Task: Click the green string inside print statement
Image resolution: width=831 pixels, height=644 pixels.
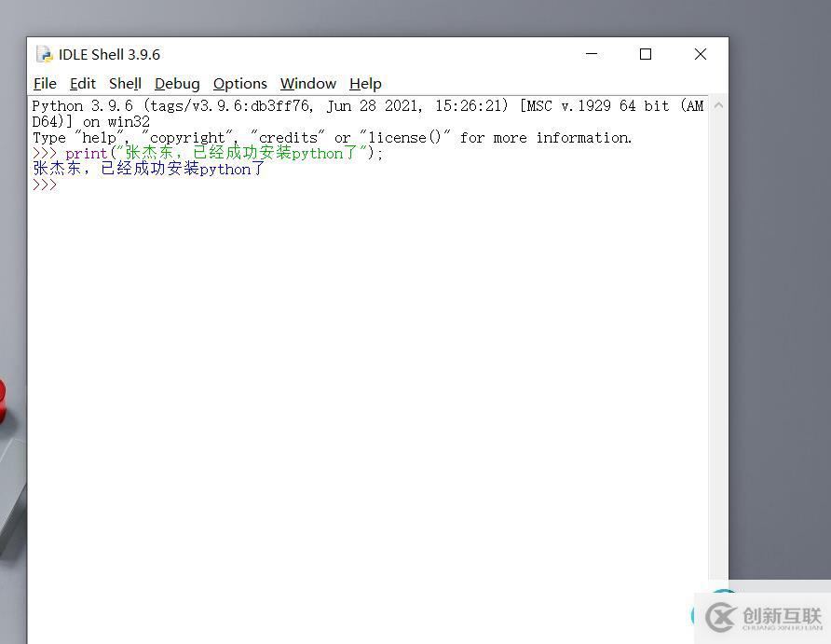Action: pos(241,153)
